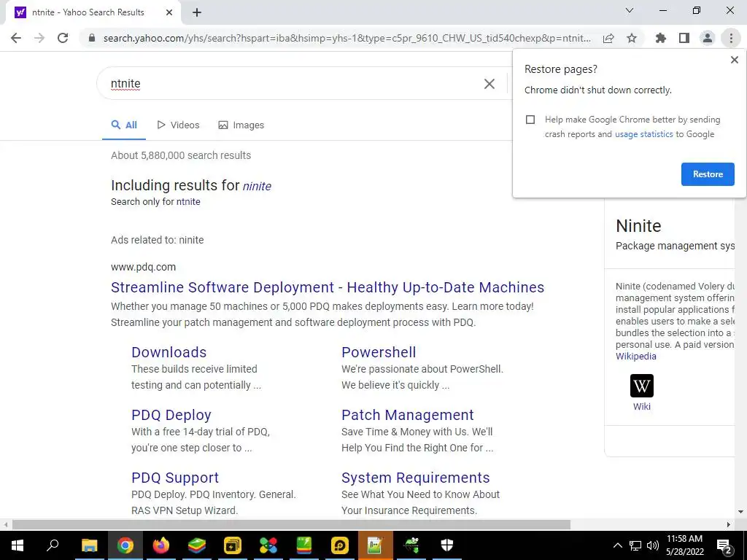Share this page via share icon
The width and height of the screenshot is (747, 560).
[608, 39]
